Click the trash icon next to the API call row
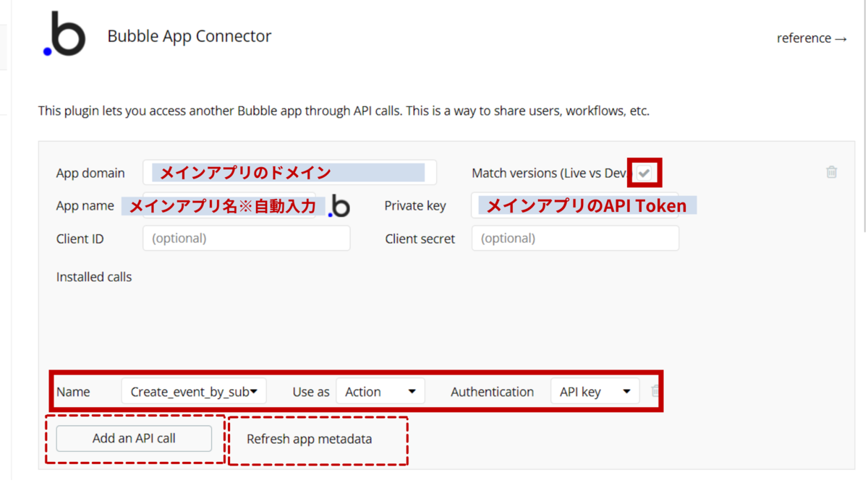Image resolution: width=868 pixels, height=488 pixels. (x=656, y=390)
